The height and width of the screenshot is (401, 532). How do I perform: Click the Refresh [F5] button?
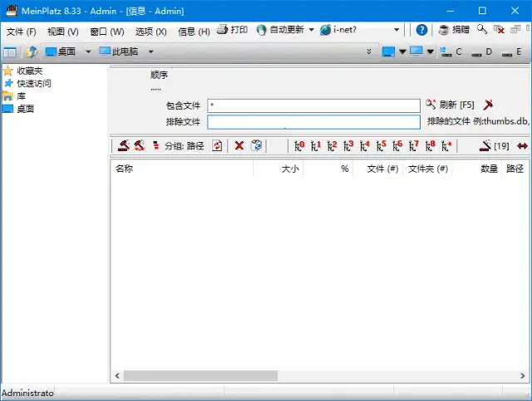pyautogui.click(x=450, y=105)
